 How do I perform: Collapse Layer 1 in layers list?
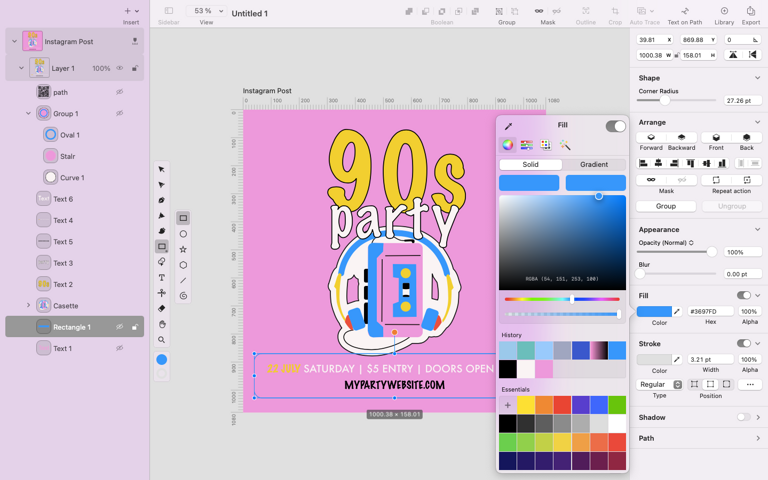click(x=21, y=68)
